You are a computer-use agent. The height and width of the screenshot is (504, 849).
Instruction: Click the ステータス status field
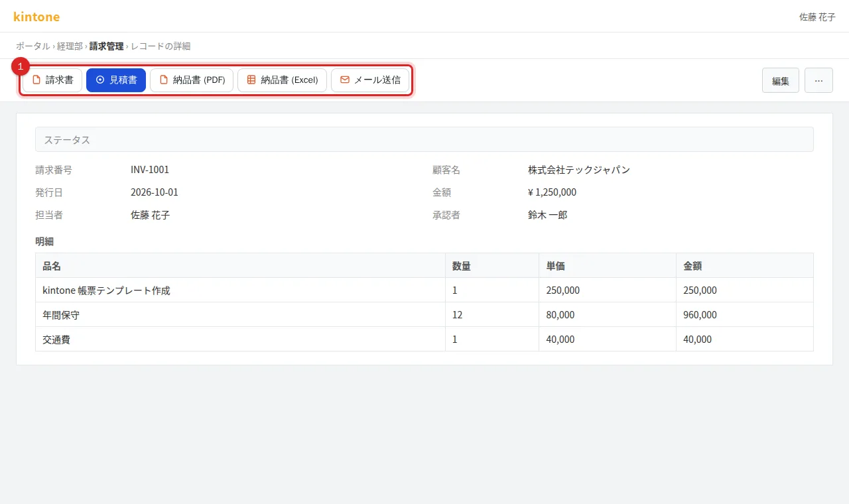coord(424,139)
